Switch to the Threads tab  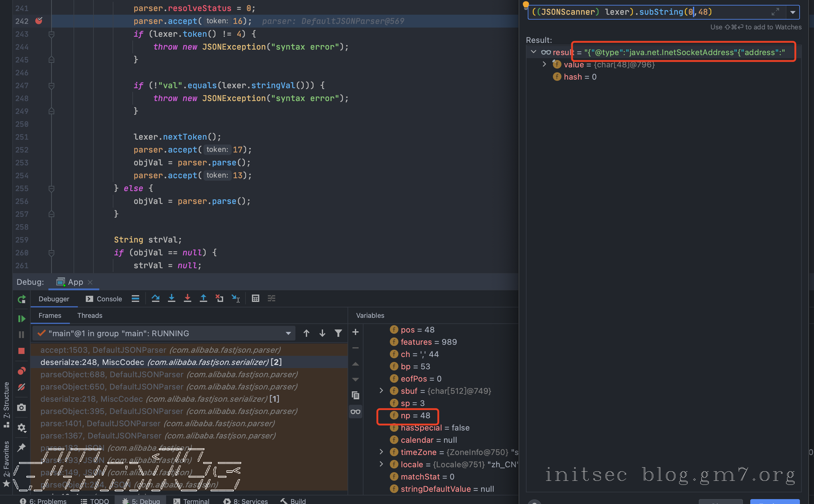click(x=90, y=315)
